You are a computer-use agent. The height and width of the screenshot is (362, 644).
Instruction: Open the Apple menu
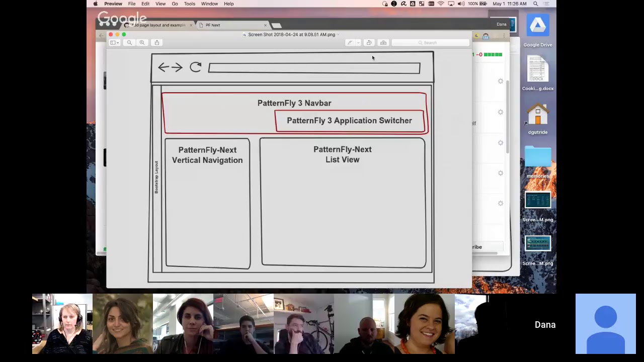95,4
